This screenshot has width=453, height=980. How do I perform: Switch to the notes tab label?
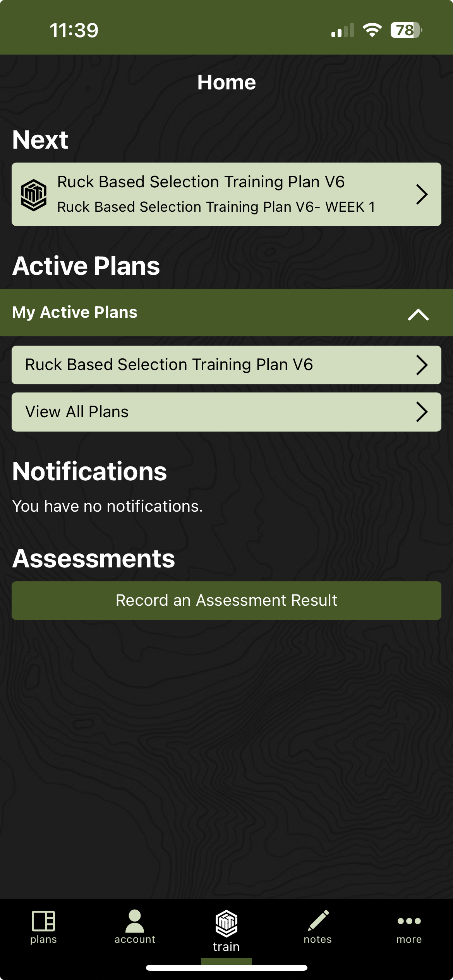tap(318, 939)
